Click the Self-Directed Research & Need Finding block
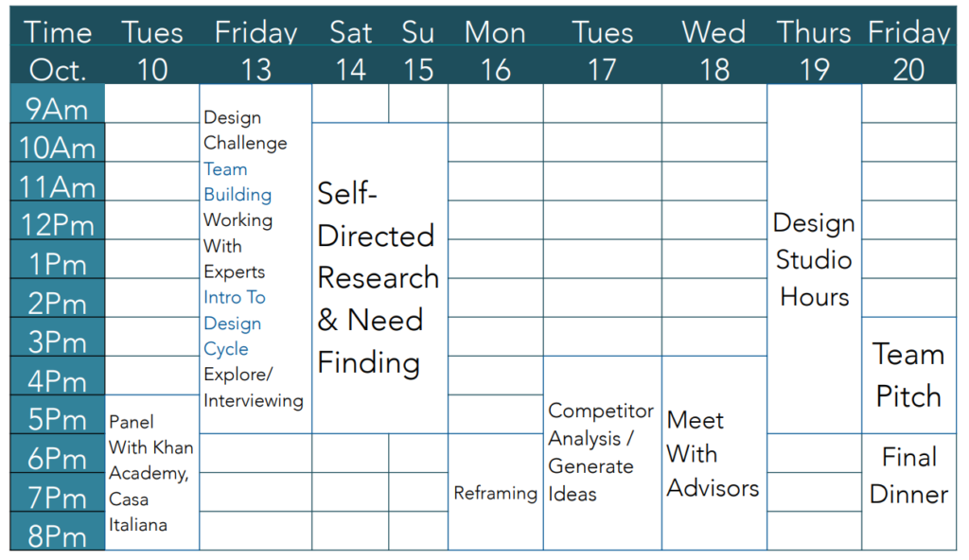Screen dimensions: 969x560 [378, 278]
